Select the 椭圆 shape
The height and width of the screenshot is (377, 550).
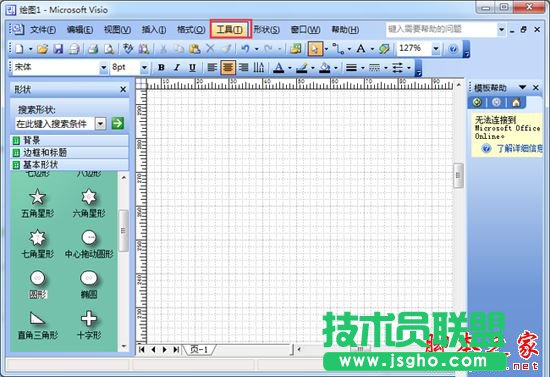[x=89, y=284]
